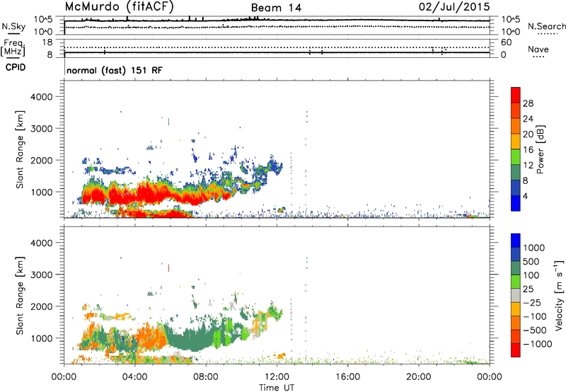
Task: Click the blue bottom segment of power colorbar
Action: click(516, 203)
